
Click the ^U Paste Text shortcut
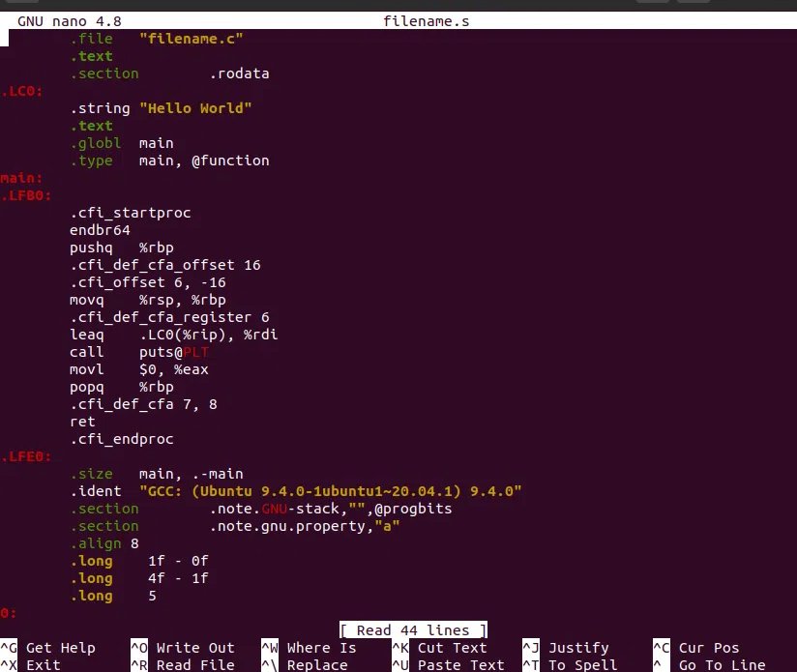point(449,664)
